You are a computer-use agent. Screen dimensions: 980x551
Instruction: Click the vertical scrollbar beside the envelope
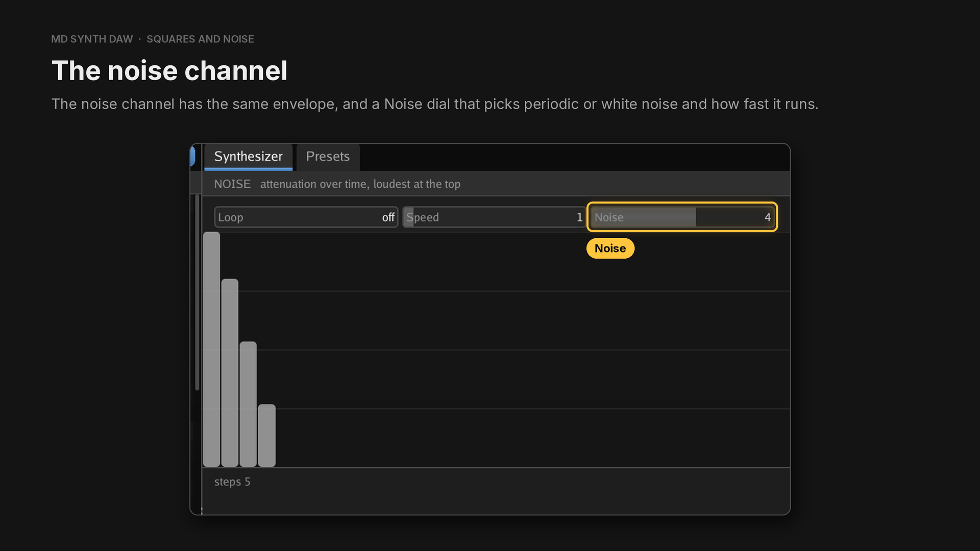pyautogui.click(x=197, y=292)
